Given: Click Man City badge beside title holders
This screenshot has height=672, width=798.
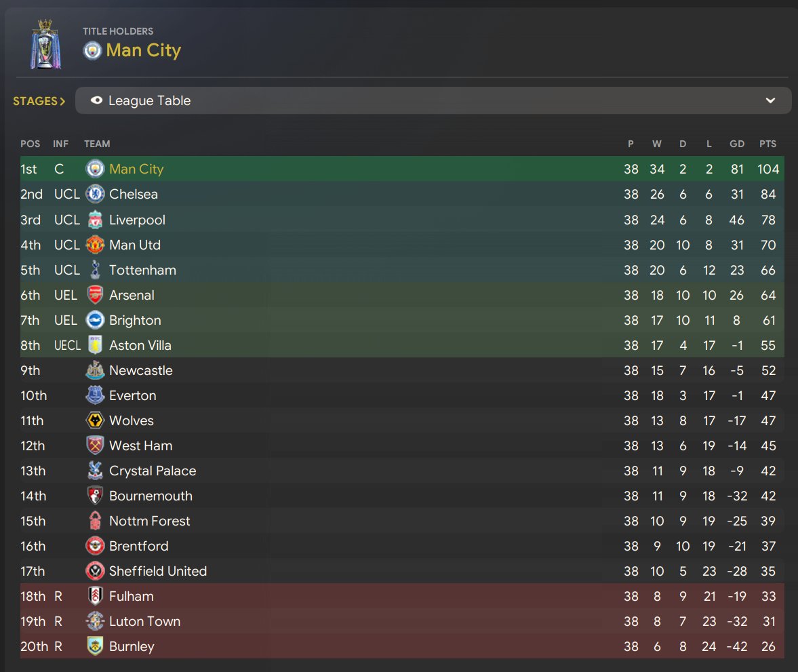Looking at the screenshot, I should [x=92, y=50].
